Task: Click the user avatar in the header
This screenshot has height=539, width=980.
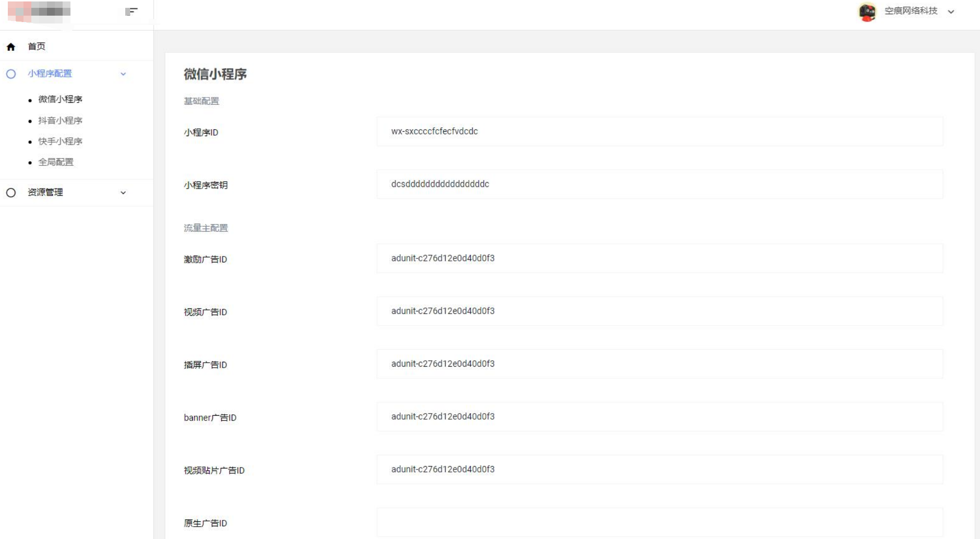Action: tap(867, 12)
